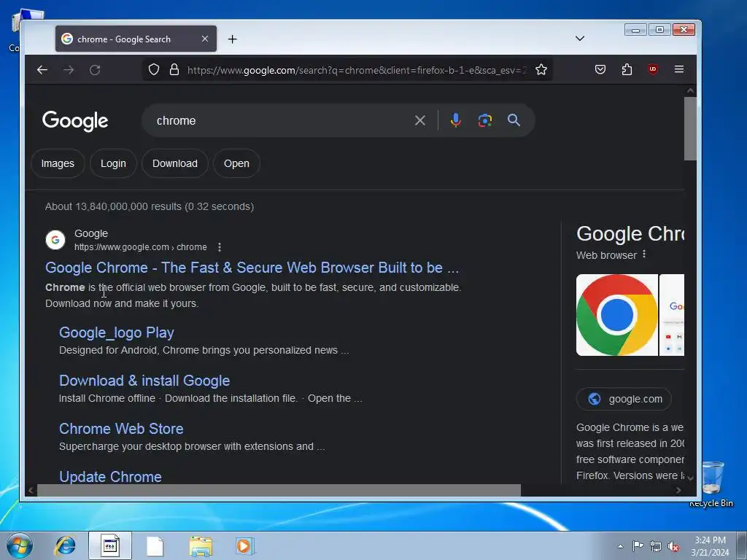Click inside the chrome search text field
Screen dimensions: 747x560
click(281, 120)
